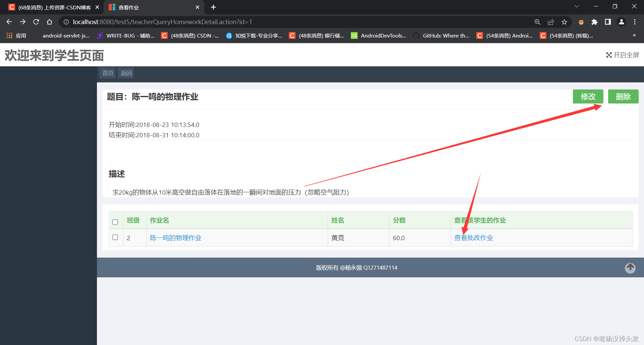Viewport: 644px width, 345px height.
Task: View site information icon in address bar
Action: click(66, 22)
